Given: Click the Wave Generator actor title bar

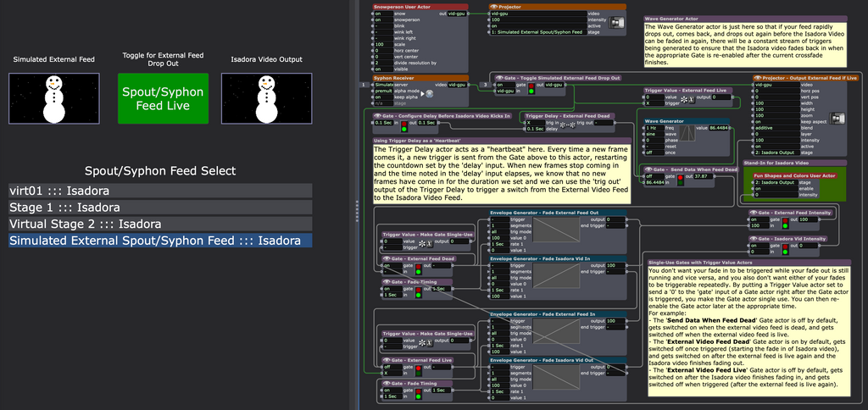Looking at the screenshot, I should click(687, 120).
